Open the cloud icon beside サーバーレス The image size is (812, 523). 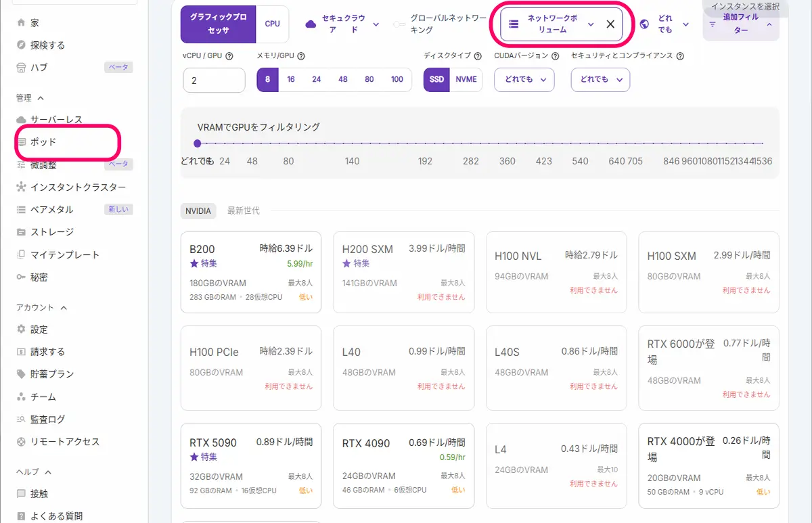click(21, 120)
